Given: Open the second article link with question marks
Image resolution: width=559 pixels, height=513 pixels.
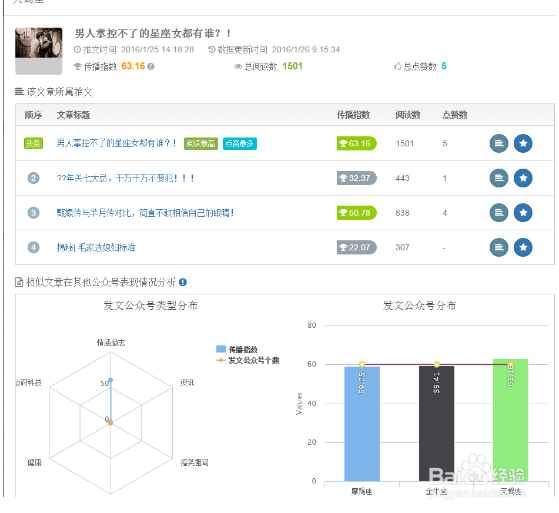Looking at the screenshot, I should pos(125,178).
